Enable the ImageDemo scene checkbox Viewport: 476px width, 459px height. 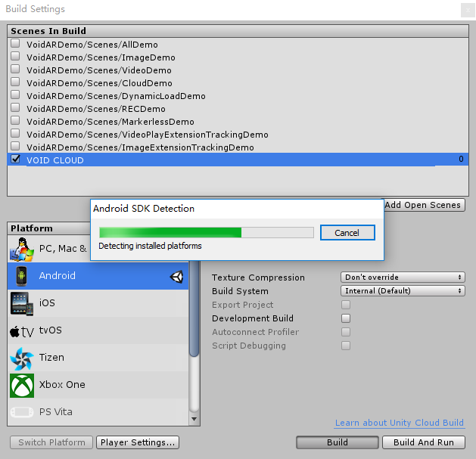point(15,56)
